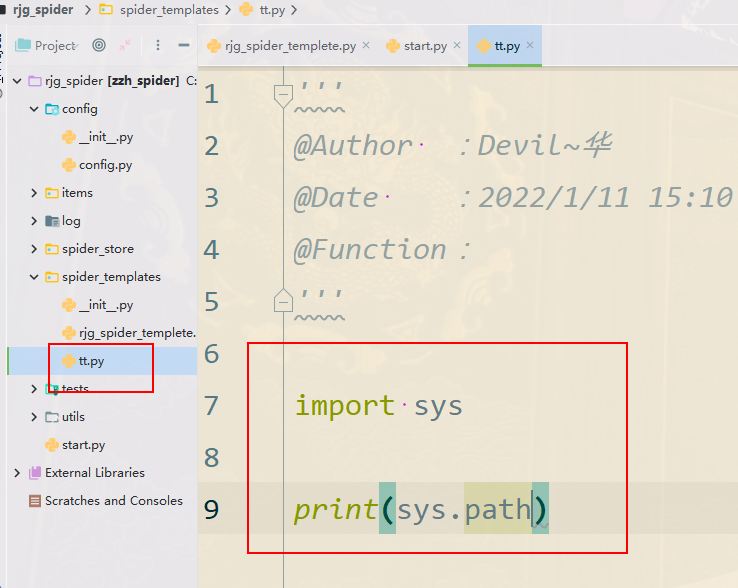Hide the Project tool window with minus icon

(x=183, y=45)
